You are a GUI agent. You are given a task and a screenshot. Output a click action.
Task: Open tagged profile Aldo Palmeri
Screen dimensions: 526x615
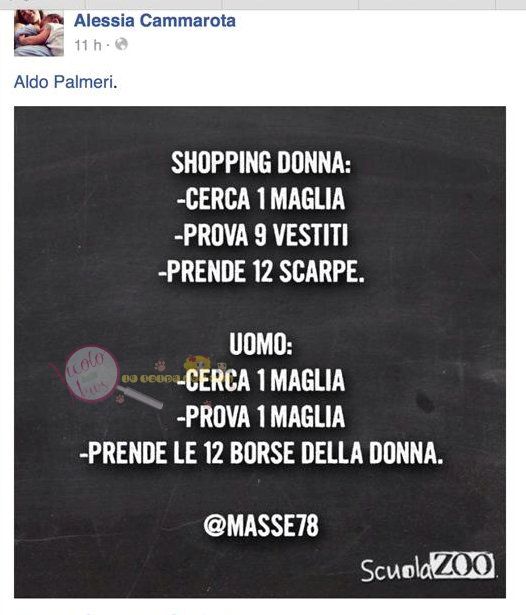65,82
